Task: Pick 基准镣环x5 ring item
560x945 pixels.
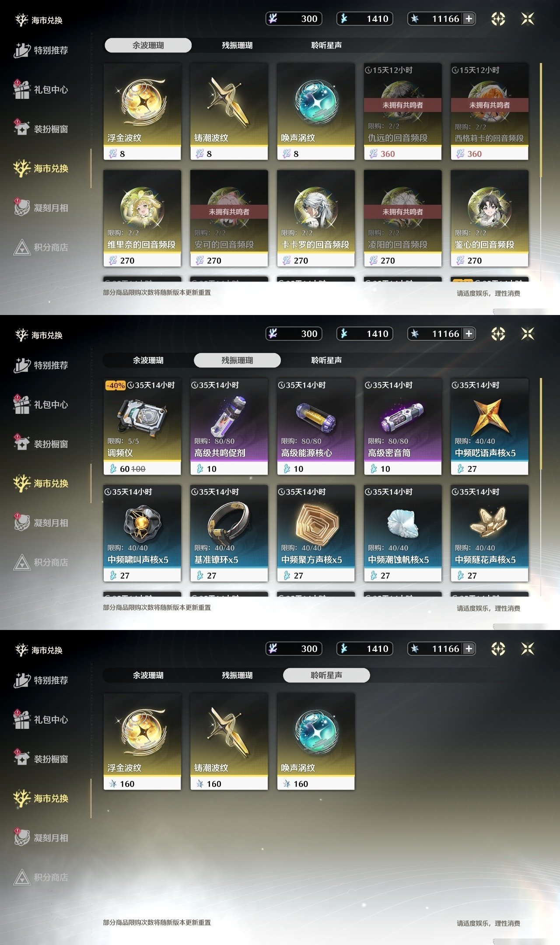Action: (229, 533)
